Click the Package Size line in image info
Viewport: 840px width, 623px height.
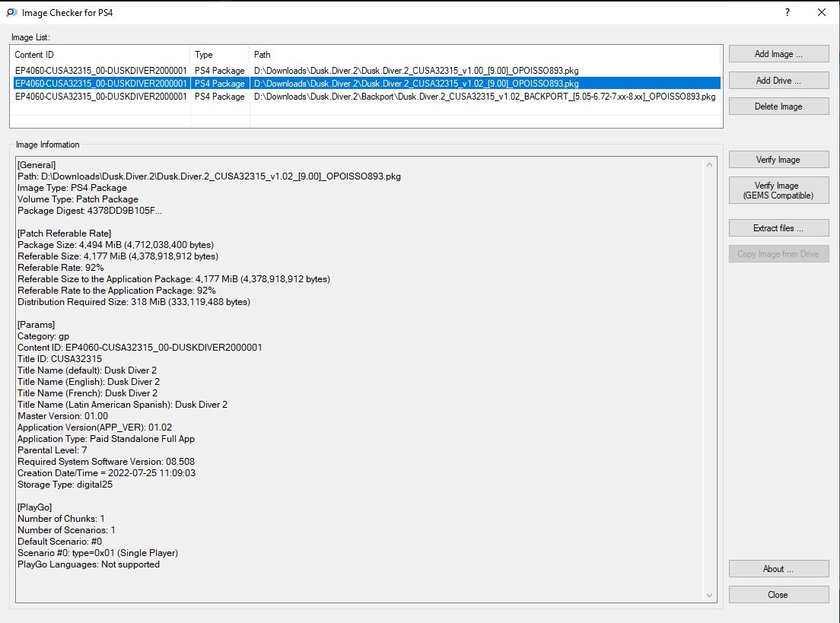click(116, 245)
